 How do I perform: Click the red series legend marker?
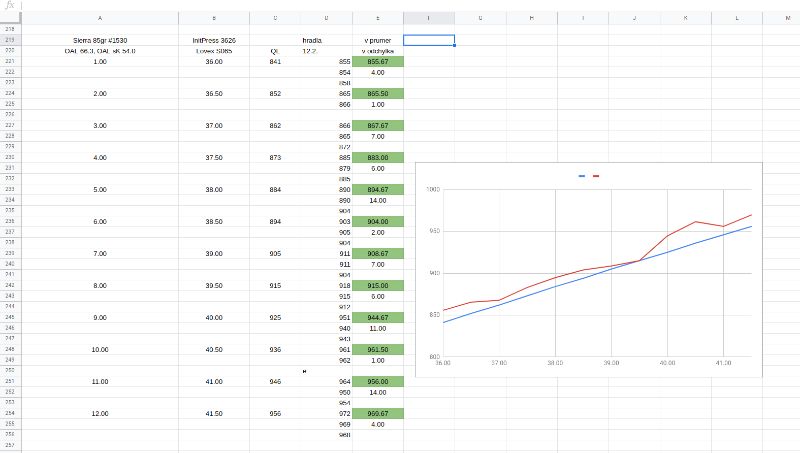coord(596,176)
